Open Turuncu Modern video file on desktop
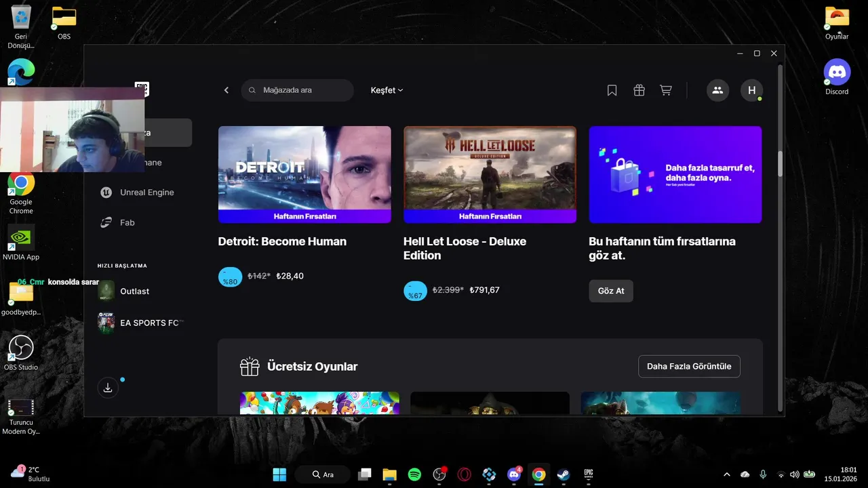 (x=21, y=416)
